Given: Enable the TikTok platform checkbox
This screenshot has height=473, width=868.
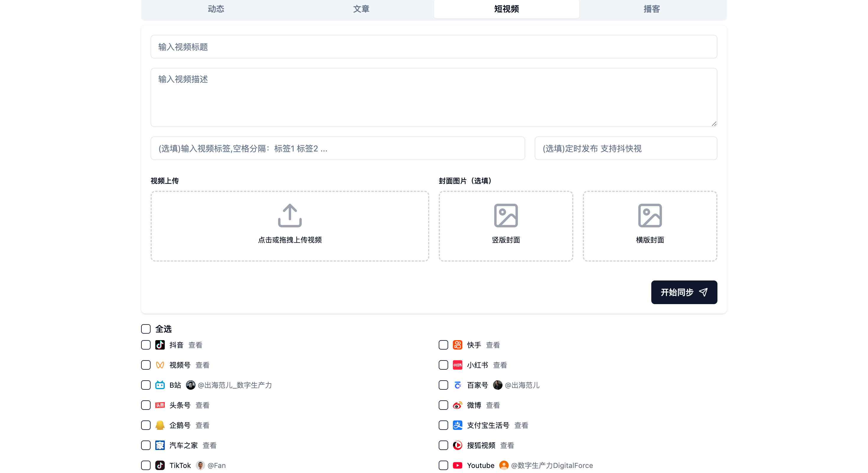Looking at the screenshot, I should click(146, 465).
